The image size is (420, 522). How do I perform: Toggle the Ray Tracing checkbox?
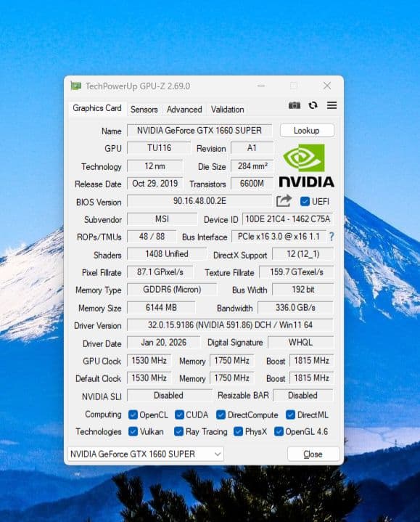178,431
